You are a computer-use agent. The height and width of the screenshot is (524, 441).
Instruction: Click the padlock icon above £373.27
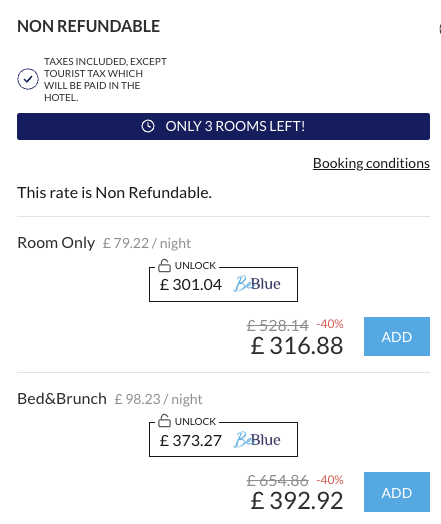click(164, 421)
